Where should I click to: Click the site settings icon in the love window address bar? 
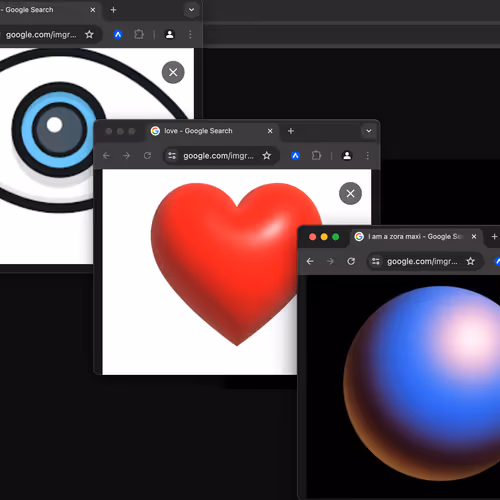[172, 156]
